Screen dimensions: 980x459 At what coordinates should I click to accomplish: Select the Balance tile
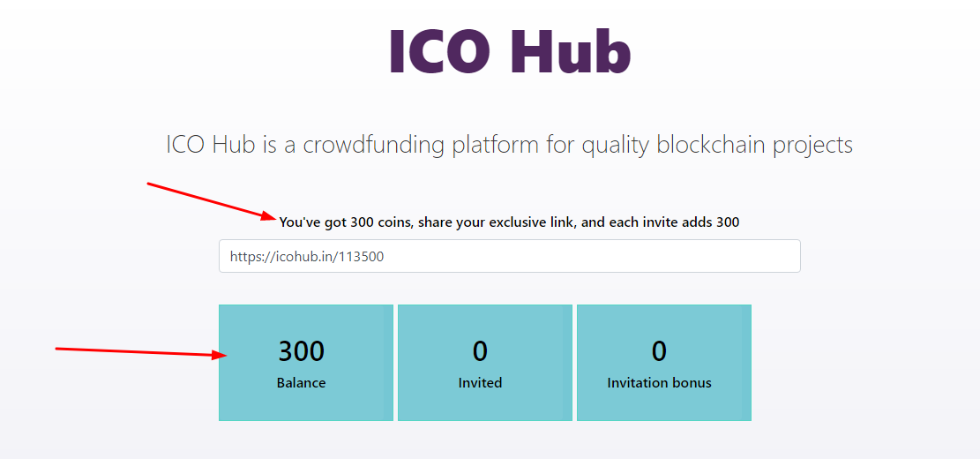pyautogui.click(x=306, y=363)
